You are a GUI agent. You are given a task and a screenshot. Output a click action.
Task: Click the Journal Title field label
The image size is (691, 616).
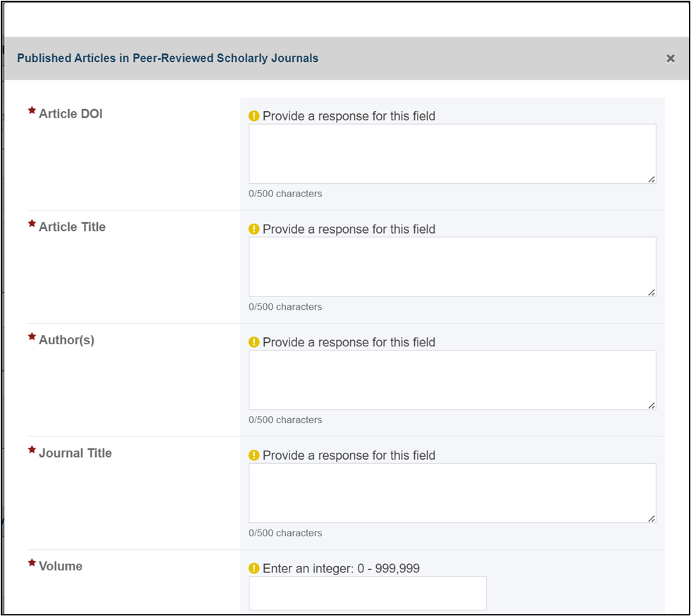(75, 453)
